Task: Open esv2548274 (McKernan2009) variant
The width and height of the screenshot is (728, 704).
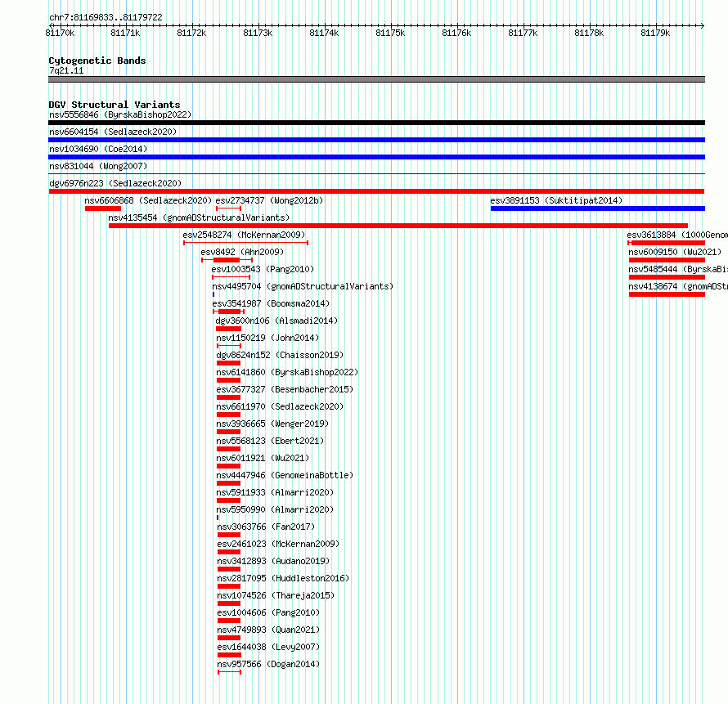Action: [244, 235]
